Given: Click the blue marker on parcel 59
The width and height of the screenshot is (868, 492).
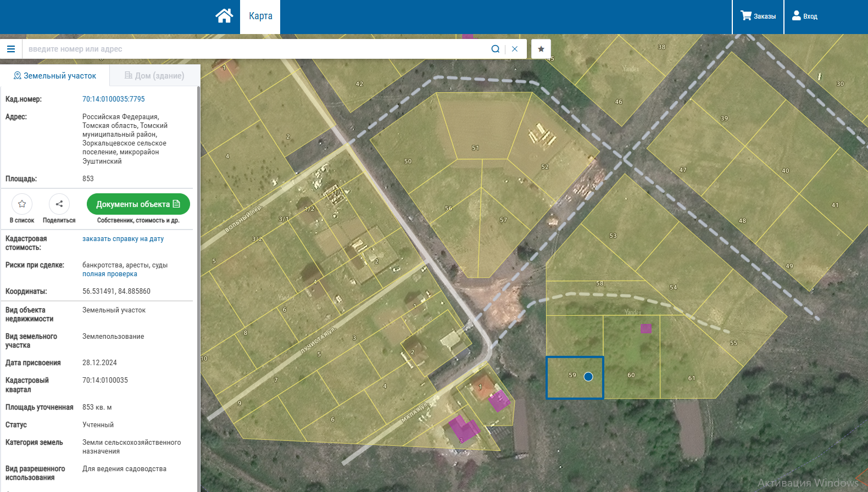Looking at the screenshot, I should (588, 377).
